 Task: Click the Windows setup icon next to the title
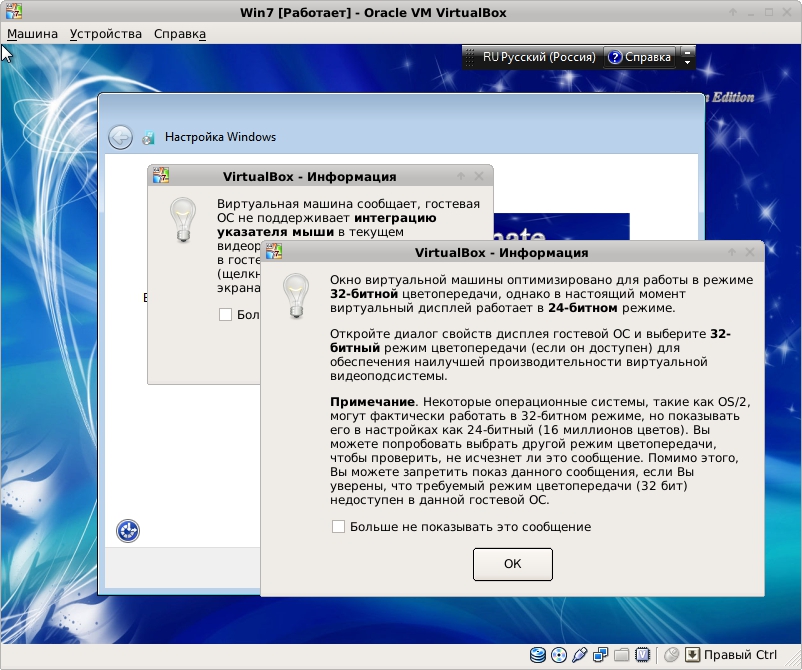[148, 137]
